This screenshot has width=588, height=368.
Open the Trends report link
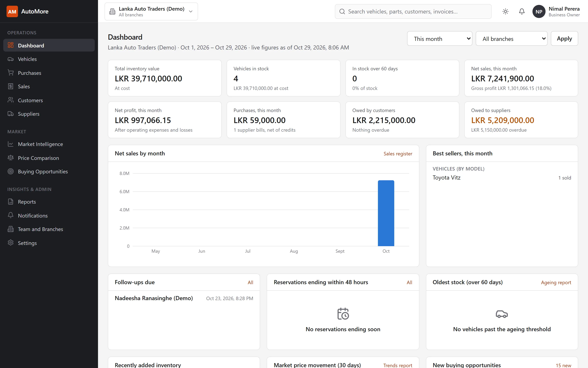click(398, 365)
